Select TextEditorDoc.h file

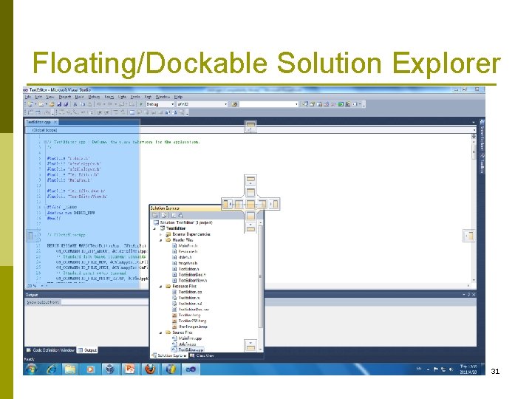coord(189,274)
